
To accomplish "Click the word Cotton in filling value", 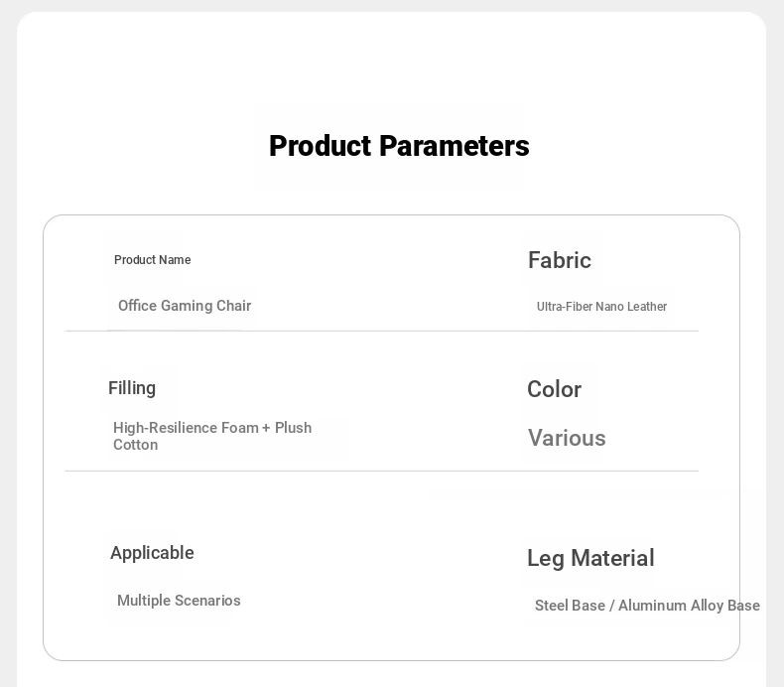I will (x=136, y=445).
